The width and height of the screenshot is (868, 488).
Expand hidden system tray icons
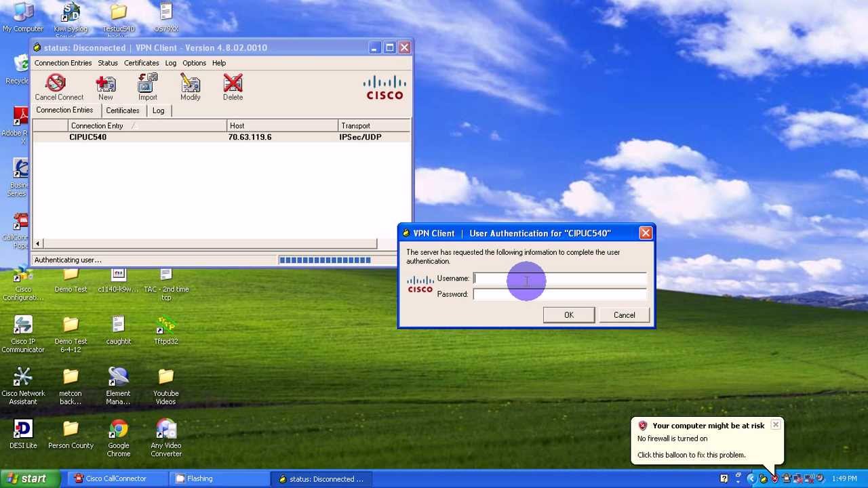point(751,479)
